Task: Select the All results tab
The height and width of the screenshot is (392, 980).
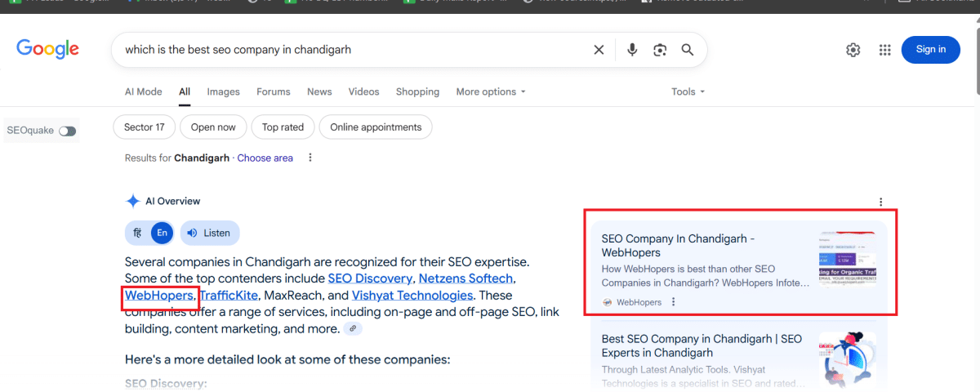Action: [x=185, y=91]
